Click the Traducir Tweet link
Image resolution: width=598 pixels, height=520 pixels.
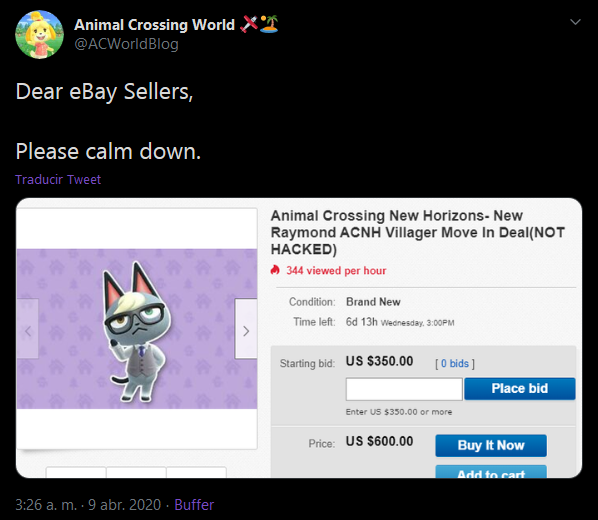click(x=58, y=179)
